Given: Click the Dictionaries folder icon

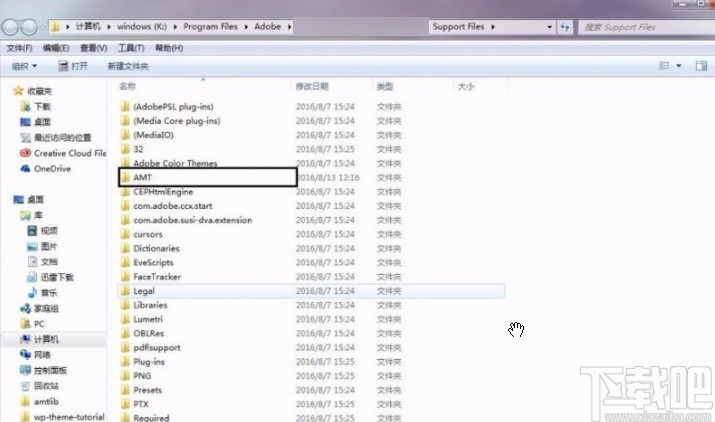Looking at the screenshot, I should (x=125, y=248).
